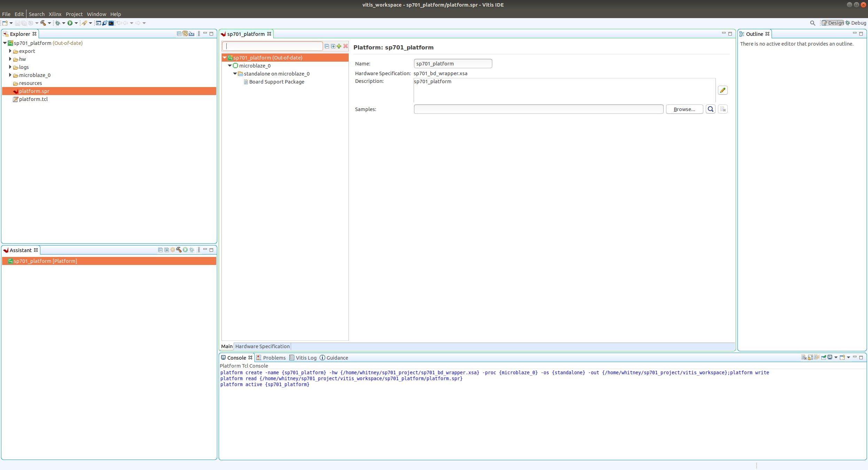Image resolution: width=868 pixels, height=470 pixels.
Task: Collapse all items in the Explorer panel
Action: pyautogui.click(x=179, y=34)
